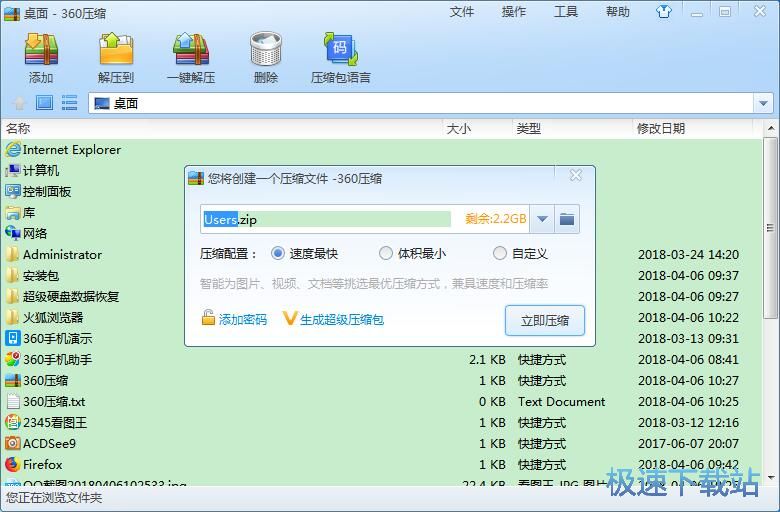The width and height of the screenshot is (780, 512).
Task: Select the 网络 network icon
Action: point(13,233)
